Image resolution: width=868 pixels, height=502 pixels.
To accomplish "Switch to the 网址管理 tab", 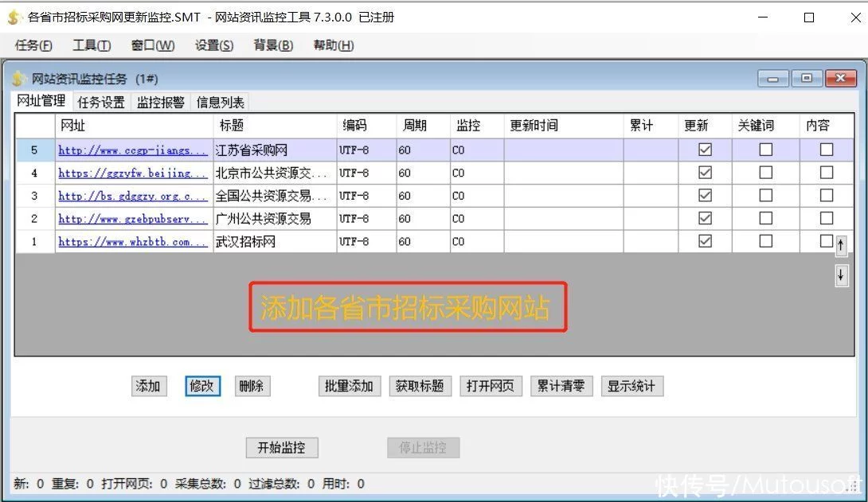I will point(41,100).
